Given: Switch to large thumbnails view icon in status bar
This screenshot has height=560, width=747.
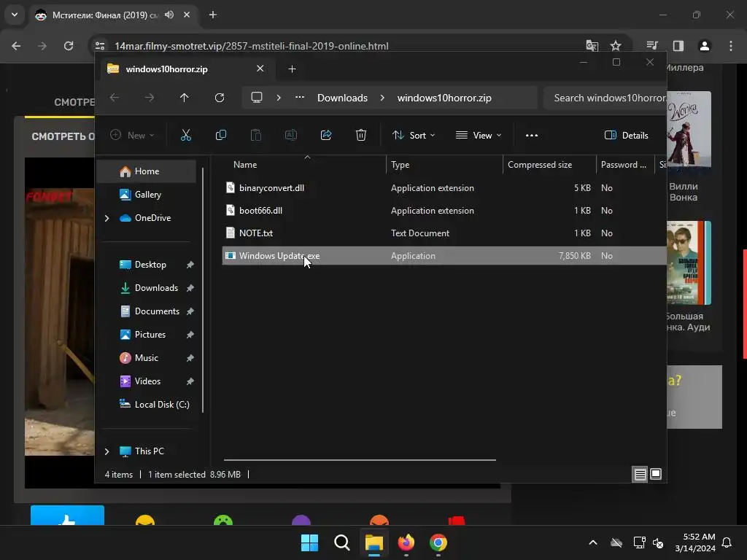Looking at the screenshot, I should pos(656,474).
